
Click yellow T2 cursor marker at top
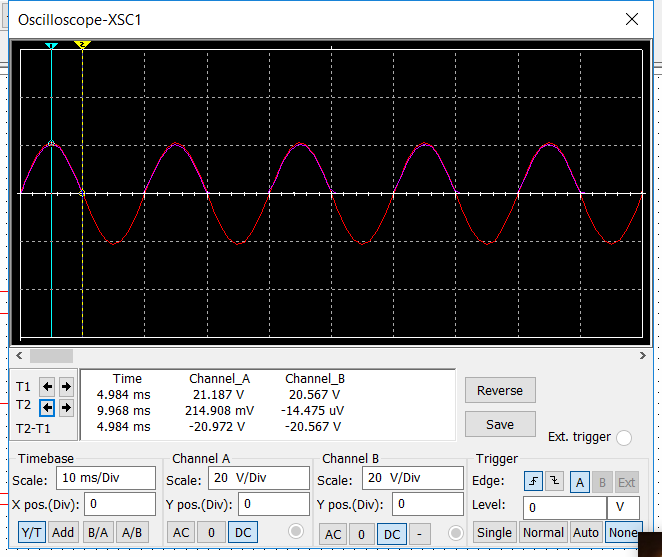pos(83,46)
